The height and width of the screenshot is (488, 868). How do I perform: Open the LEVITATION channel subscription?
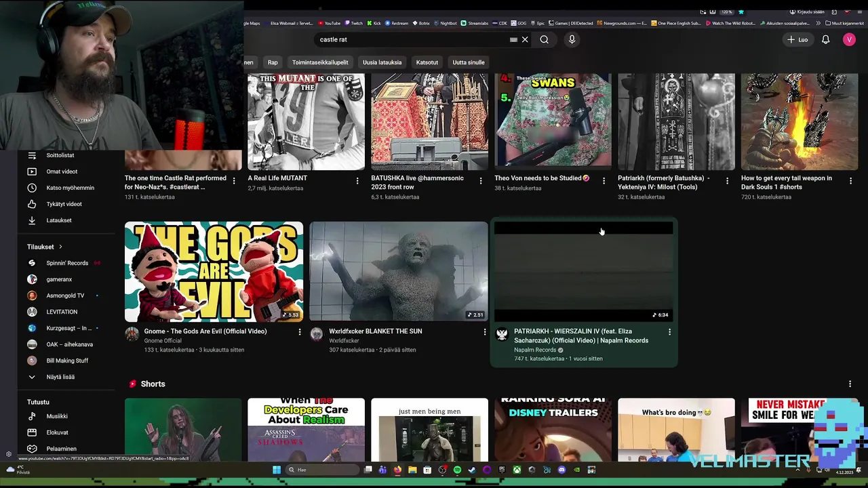tap(62, 312)
